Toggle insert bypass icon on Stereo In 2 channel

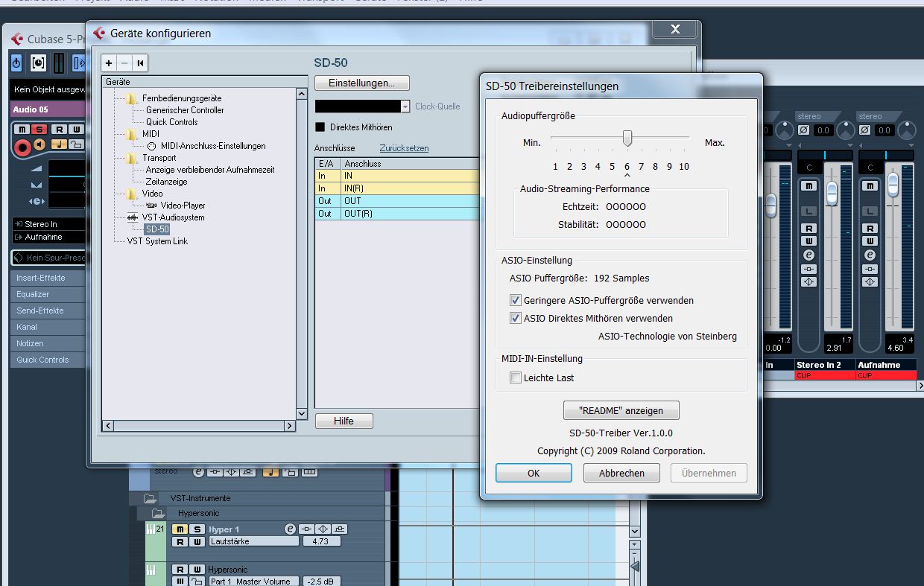click(809, 269)
